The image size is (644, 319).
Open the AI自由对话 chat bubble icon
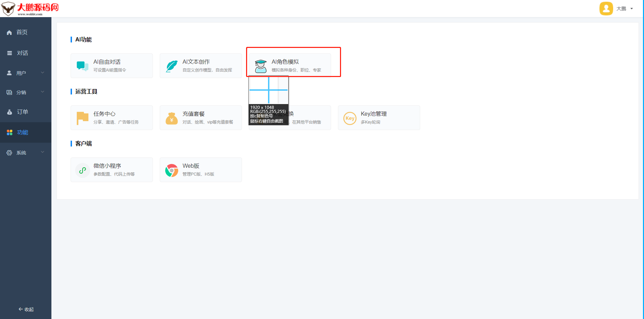click(x=82, y=66)
